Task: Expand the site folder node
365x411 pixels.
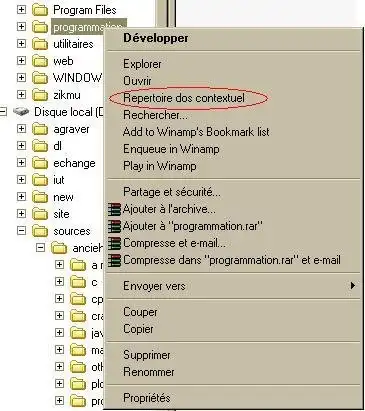Action: [x=21, y=213]
